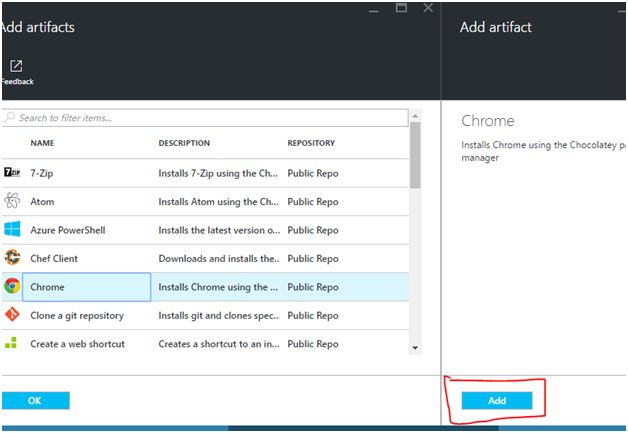628x433 pixels.
Task: Click the search filter items field
Action: point(210,118)
